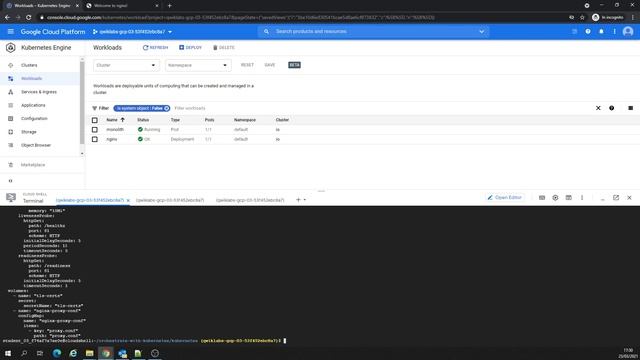Expand the search bar dropdown arrow
The image size is (640, 360).
point(482,31)
